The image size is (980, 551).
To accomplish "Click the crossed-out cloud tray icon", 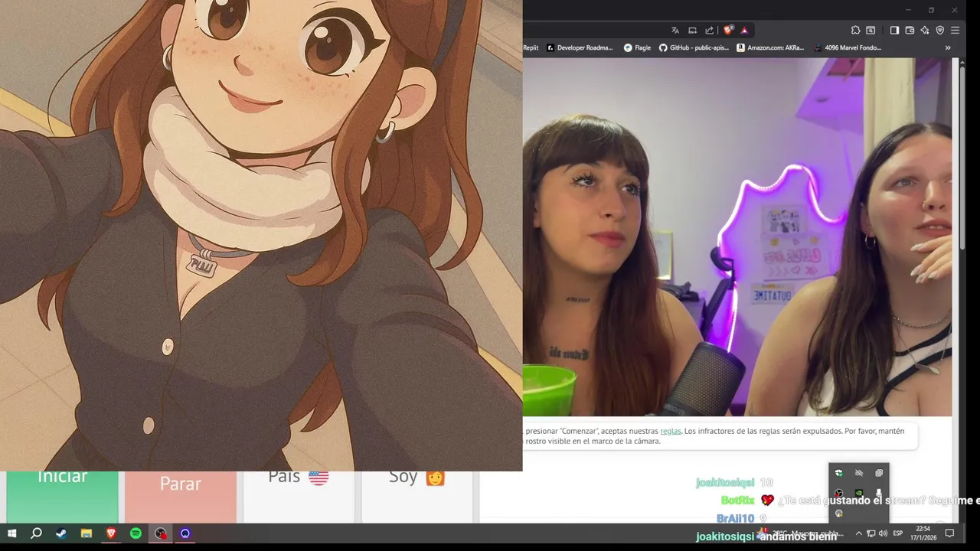I will click(859, 473).
